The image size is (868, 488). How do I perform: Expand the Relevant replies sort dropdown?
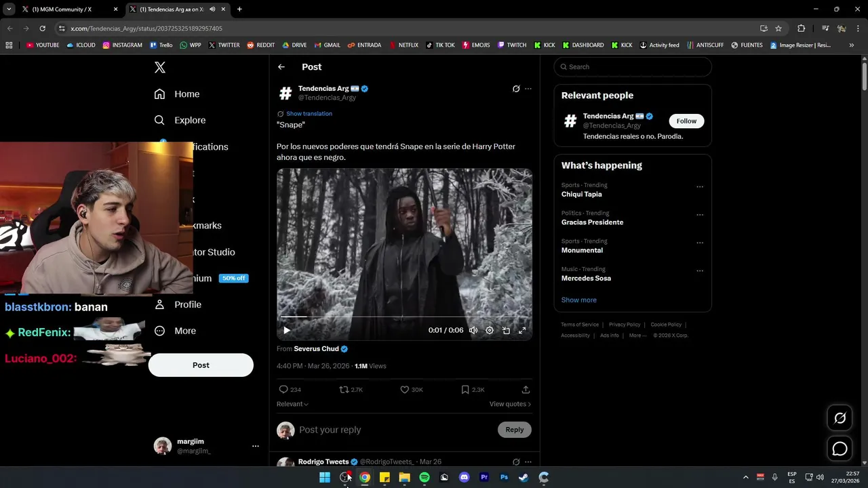[x=292, y=404]
